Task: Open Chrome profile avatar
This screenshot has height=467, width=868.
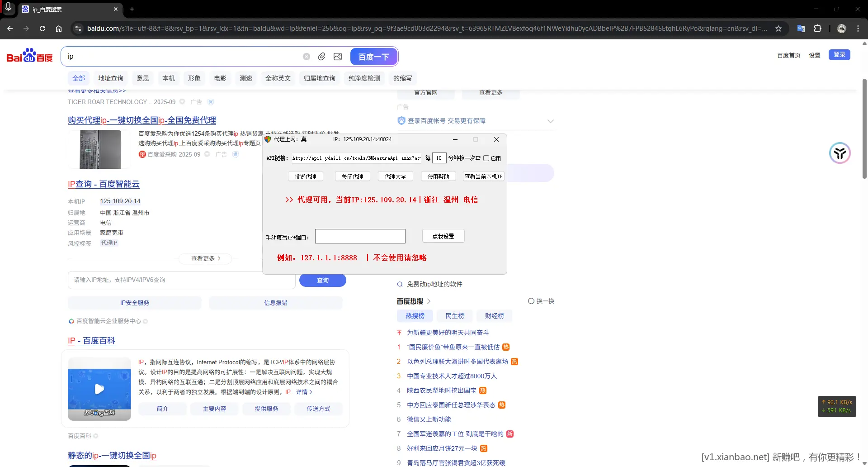Action: click(x=841, y=28)
